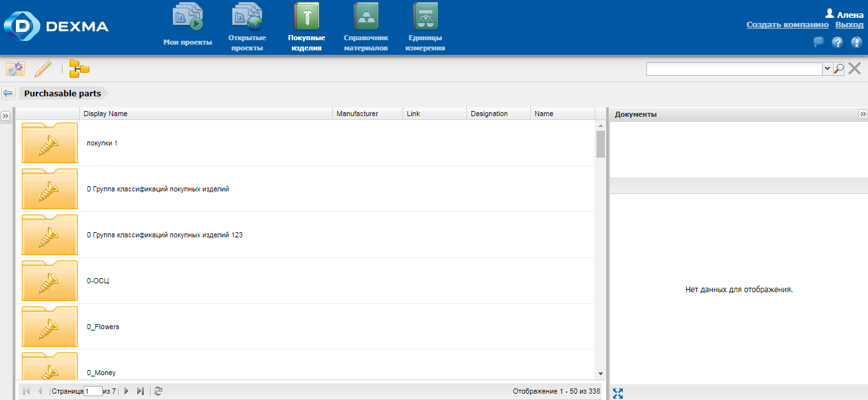Screen dimensions: 868x400
Task: Click the info exclamation icon
Action: [x=857, y=43]
